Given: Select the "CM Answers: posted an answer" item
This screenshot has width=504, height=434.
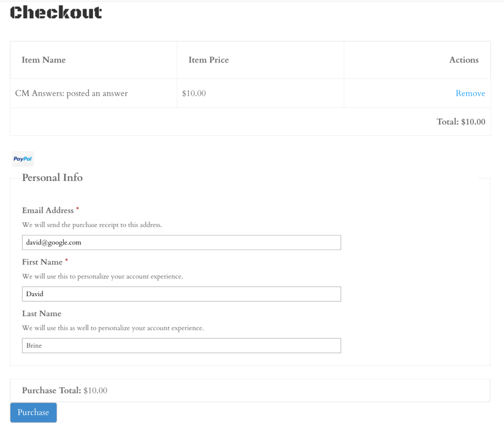Looking at the screenshot, I should [x=71, y=93].
